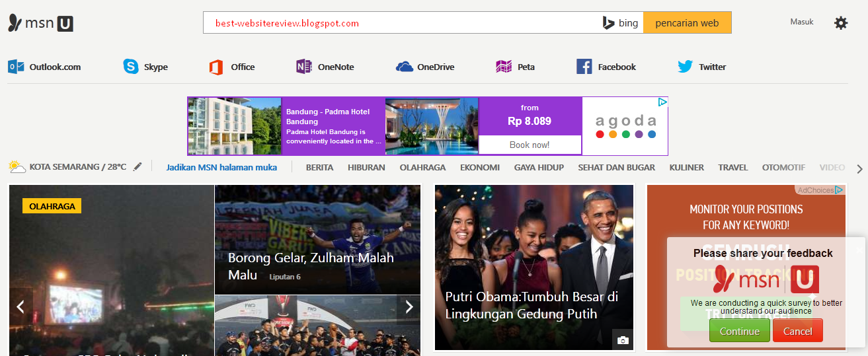The image size is (868, 356).
Task: Click the KOTA SEMARANG weather text
Action: [78, 168]
